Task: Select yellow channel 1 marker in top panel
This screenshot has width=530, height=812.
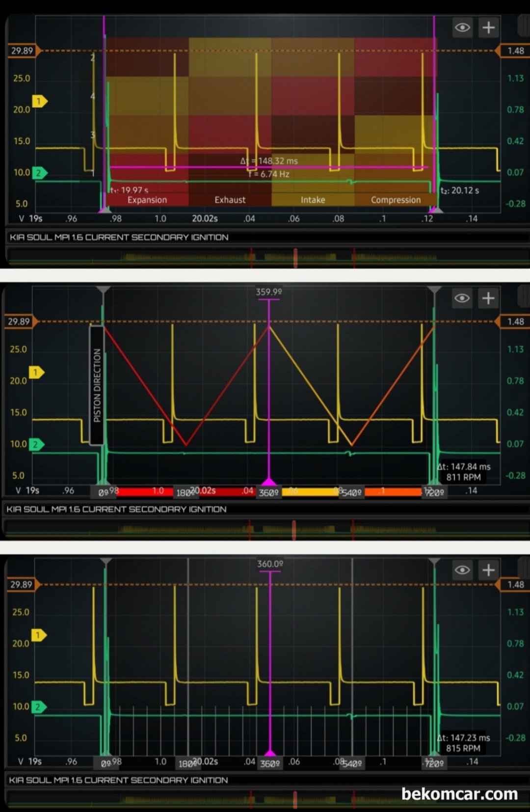Action: tap(39, 101)
